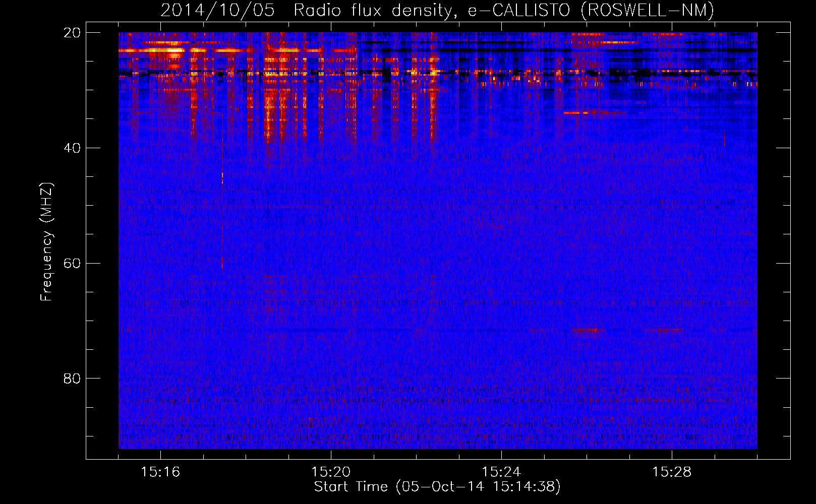Screen dimensions: 816x504
Task: Click the plot title '2014/10/05 Radio flux density'
Action: (437, 10)
